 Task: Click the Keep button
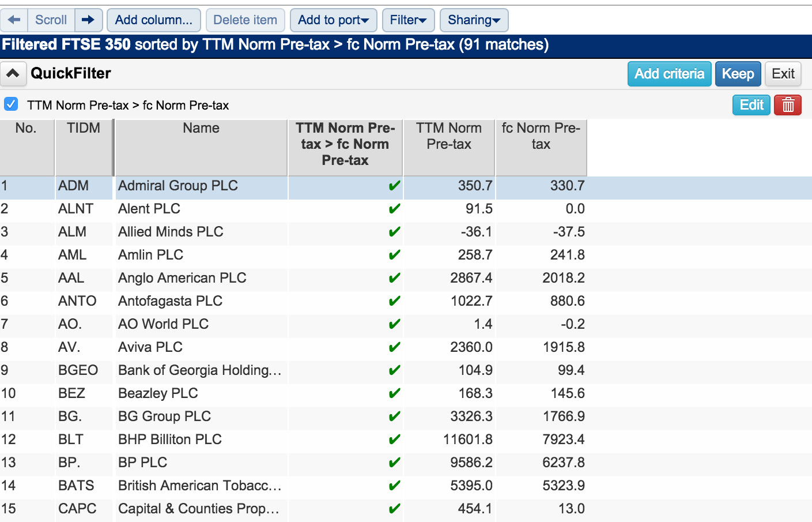(738, 74)
